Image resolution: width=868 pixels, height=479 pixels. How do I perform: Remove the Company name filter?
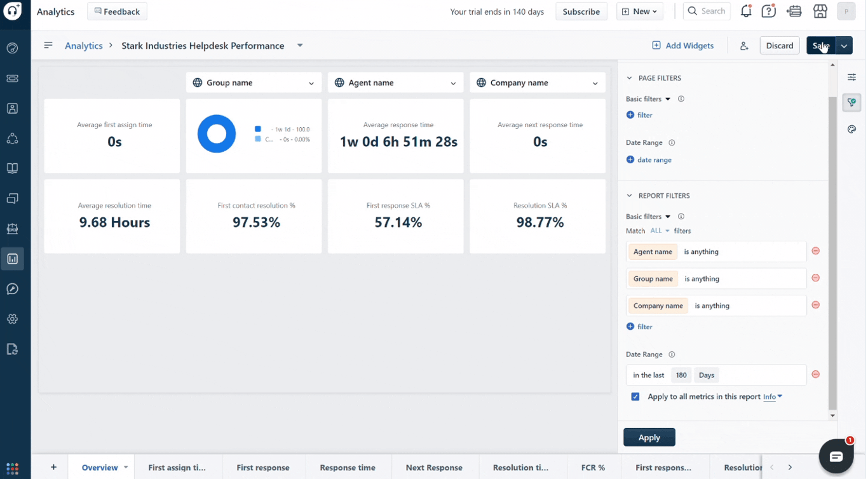click(816, 305)
